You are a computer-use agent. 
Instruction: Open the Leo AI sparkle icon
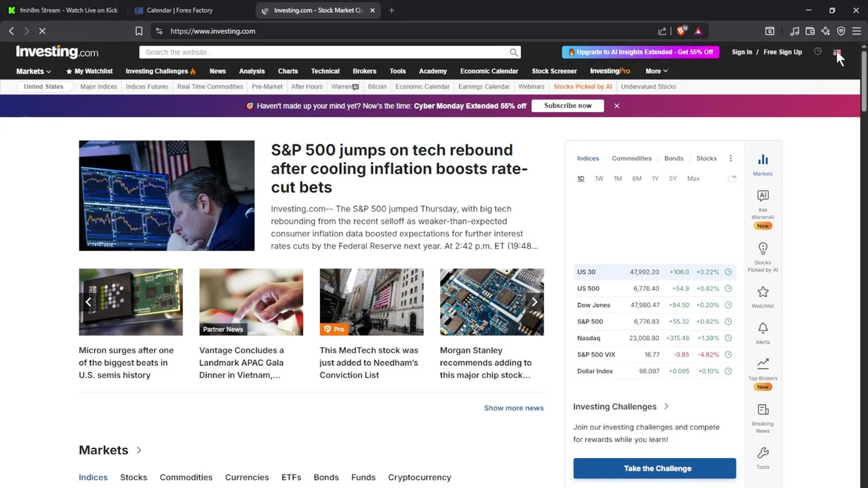pyautogui.click(x=825, y=31)
